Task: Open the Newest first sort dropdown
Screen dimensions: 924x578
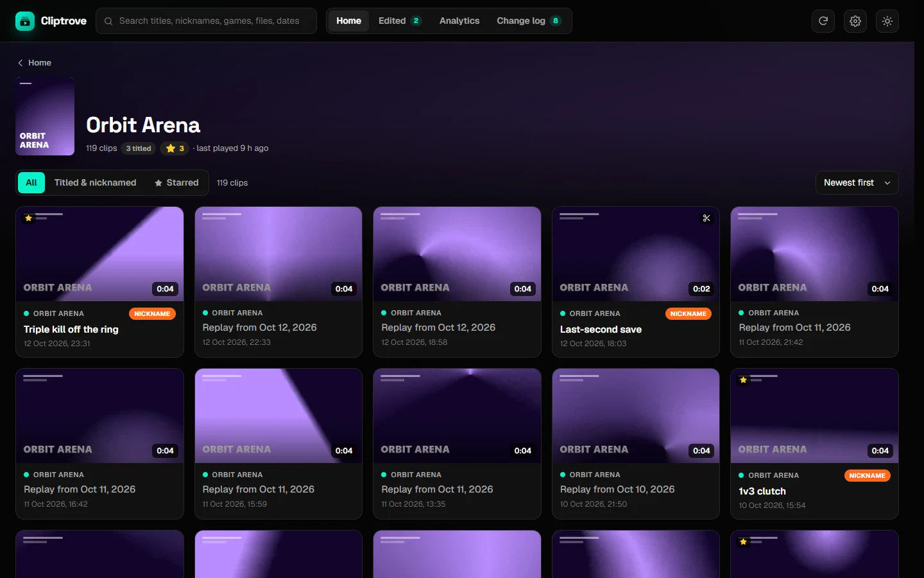Action: (x=857, y=183)
